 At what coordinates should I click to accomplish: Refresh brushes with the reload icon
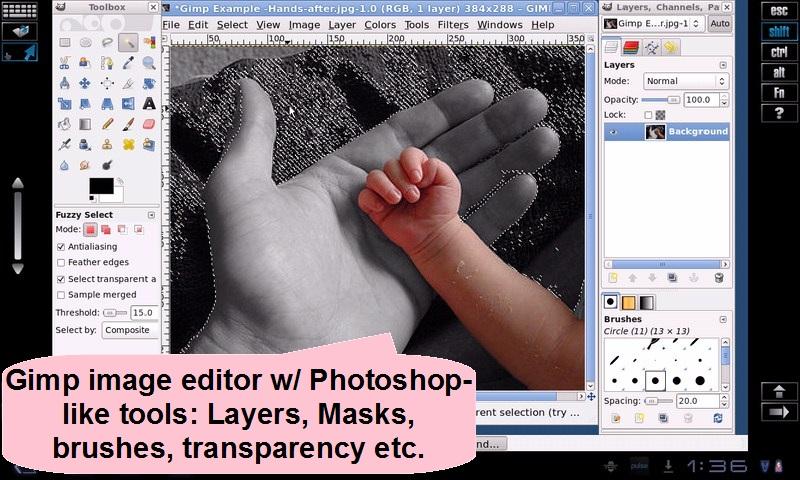[718, 418]
